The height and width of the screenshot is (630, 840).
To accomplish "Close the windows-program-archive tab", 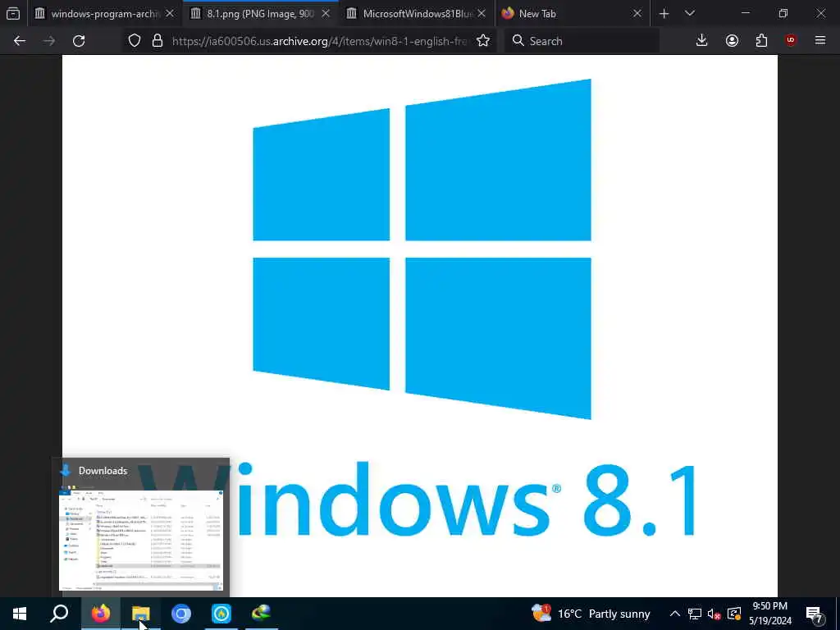I will click(170, 13).
